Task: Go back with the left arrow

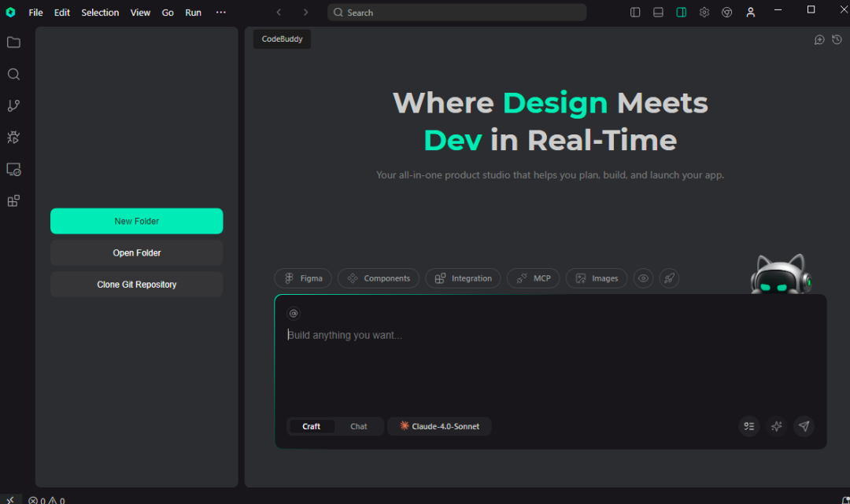Action: [279, 13]
